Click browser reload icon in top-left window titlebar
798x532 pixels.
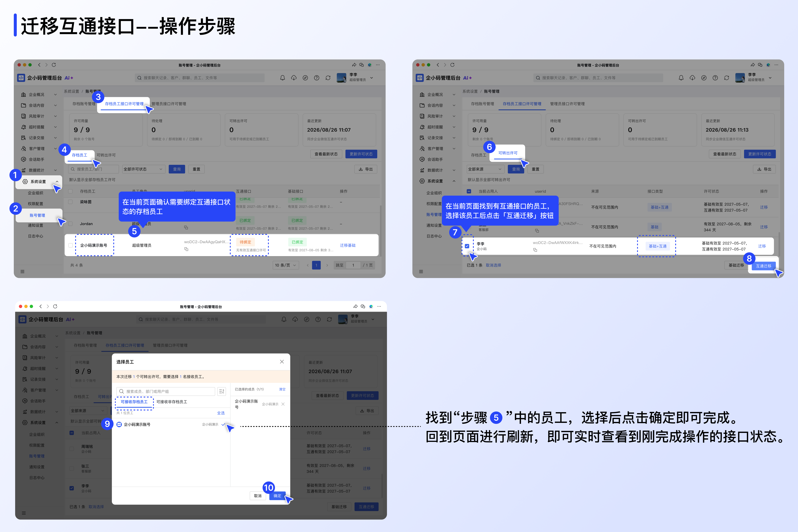54,65
